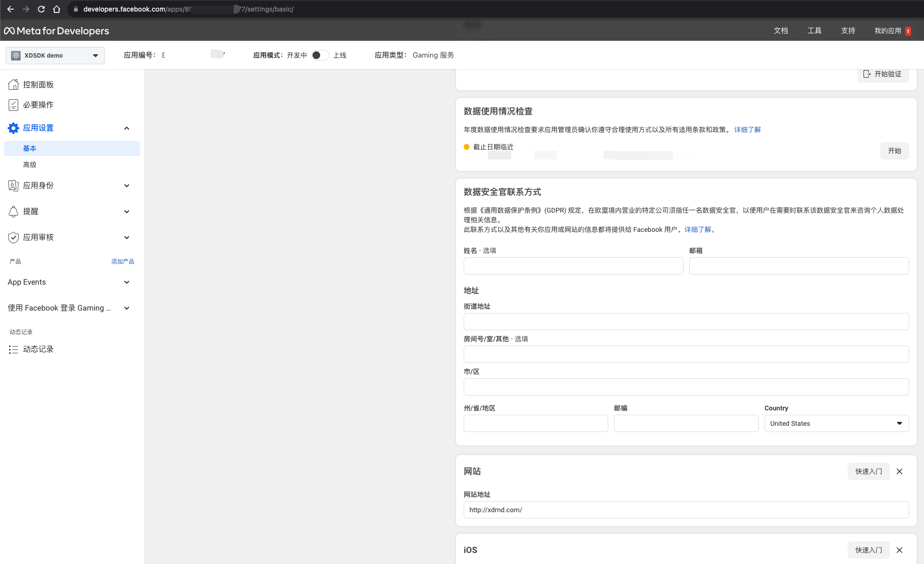The height and width of the screenshot is (564, 924).
Task: Focus the 邮箱 input field
Action: (799, 266)
